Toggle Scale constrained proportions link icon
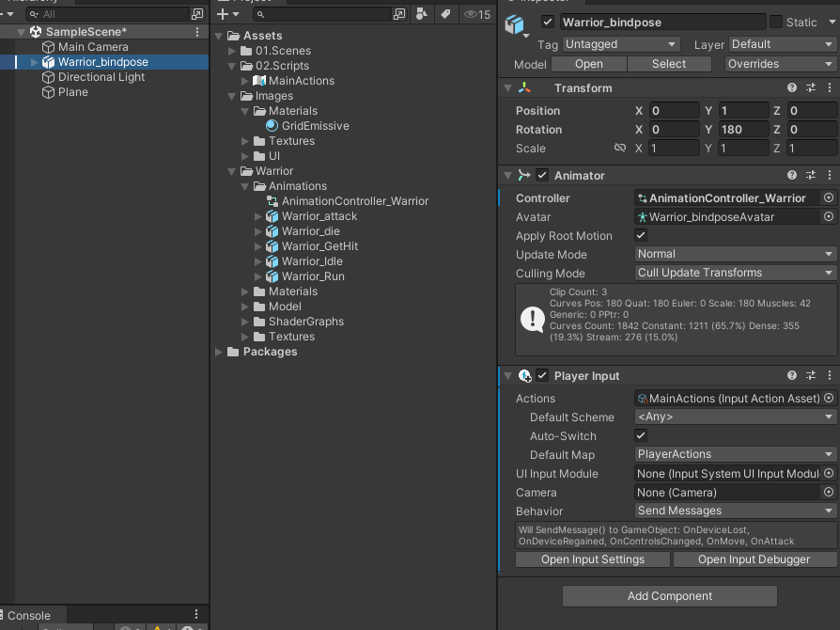840x630 pixels. (620, 148)
